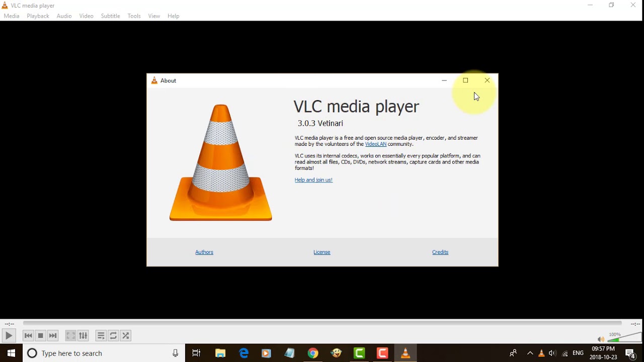Show extended settings equalizer icon

pyautogui.click(x=84, y=336)
